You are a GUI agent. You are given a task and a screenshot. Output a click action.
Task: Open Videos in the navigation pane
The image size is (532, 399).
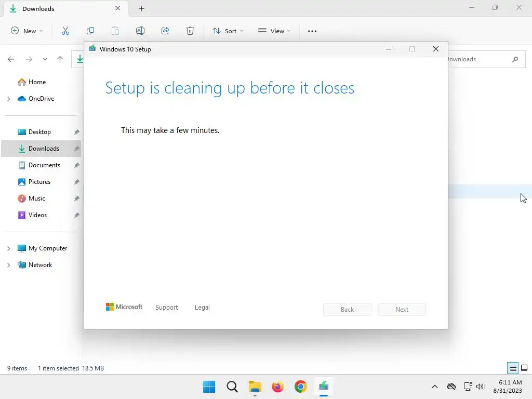tap(37, 215)
